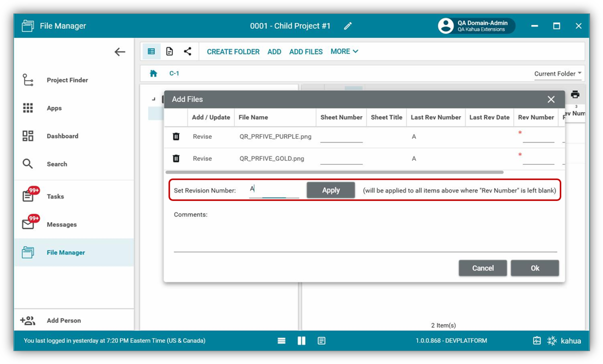Image resolution: width=603 pixels, height=364 pixels.
Task: Delete the QR_PRFIVE_PURPLE.png row using trash icon
Action: [176, 137]
